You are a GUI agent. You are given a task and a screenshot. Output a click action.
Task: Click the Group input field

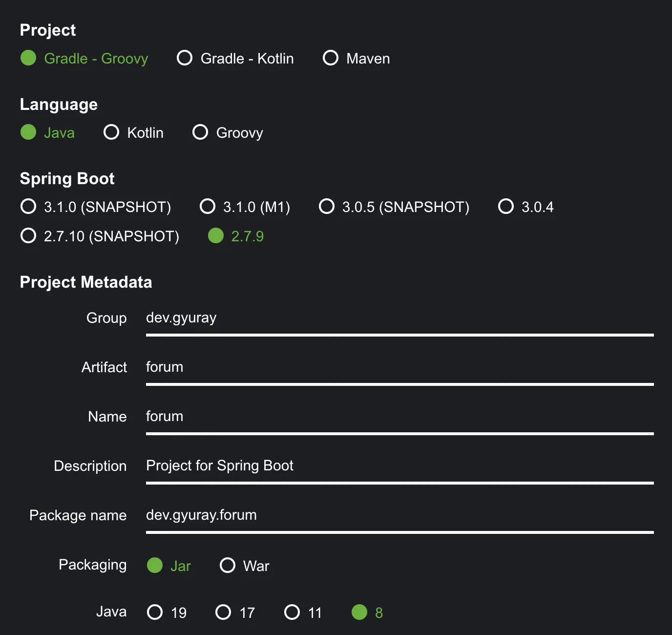click(399, 318)
